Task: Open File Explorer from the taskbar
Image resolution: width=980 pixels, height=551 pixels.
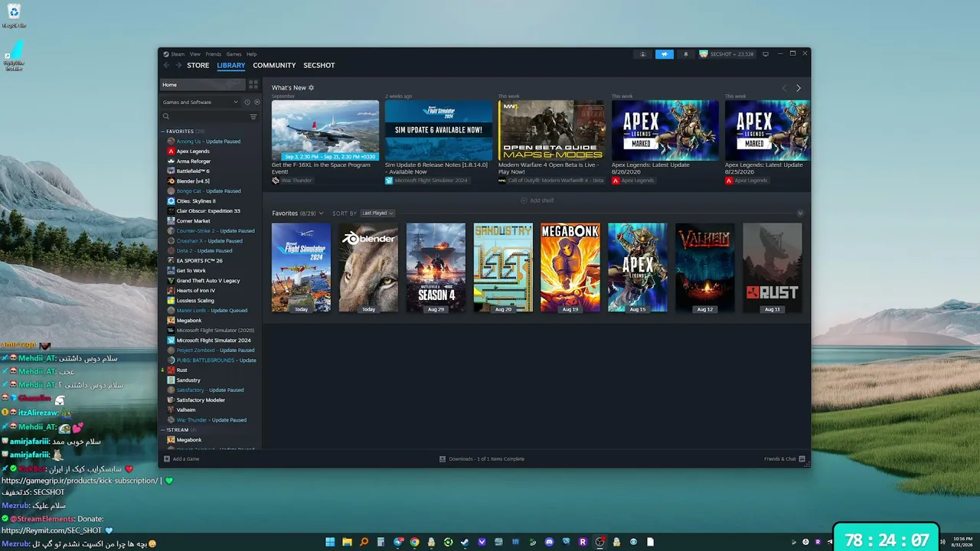Action: point(347,542)
